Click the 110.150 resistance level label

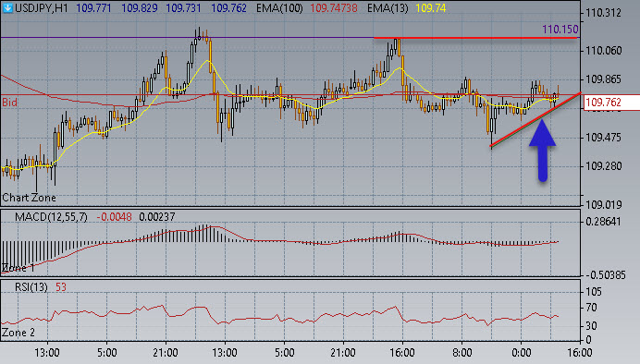click(x=560, y=30)
